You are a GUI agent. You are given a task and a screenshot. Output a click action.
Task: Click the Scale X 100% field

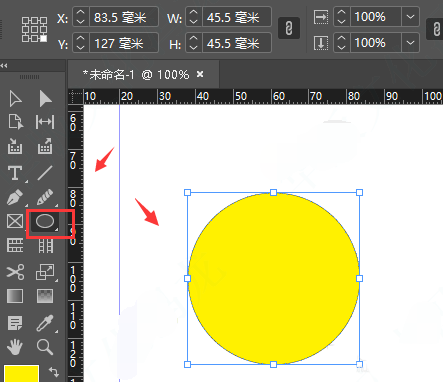click(376, 17)
